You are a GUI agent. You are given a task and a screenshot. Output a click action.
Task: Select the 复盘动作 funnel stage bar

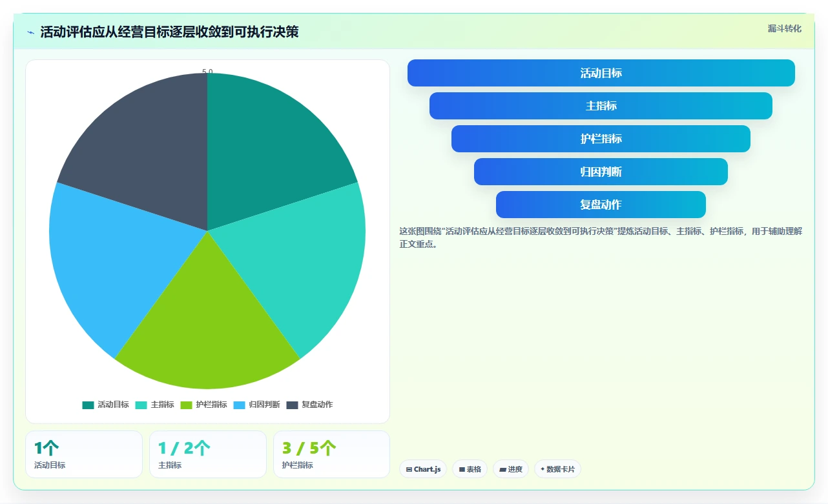coord(601,205)
